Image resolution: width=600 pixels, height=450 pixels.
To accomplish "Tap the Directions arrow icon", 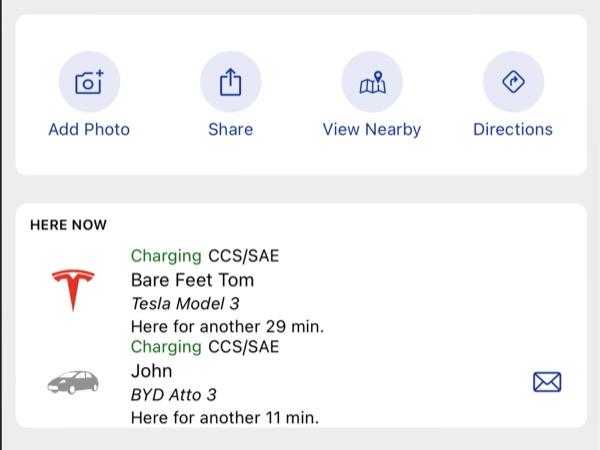I will pyautogui.click(x=513, y=82).
